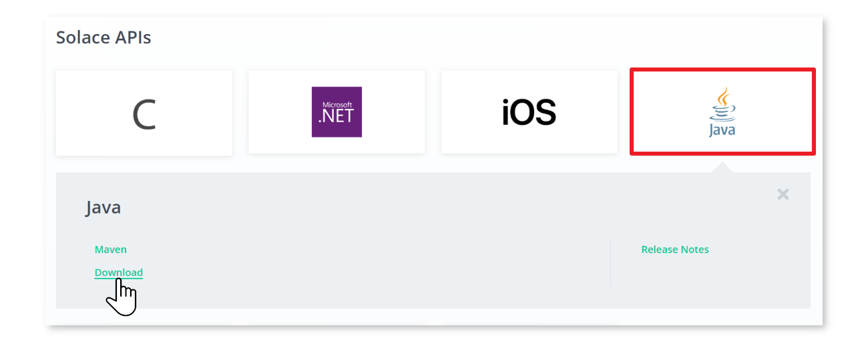Open the Maven link
868x342 pixels.
(x=111, y=250)
